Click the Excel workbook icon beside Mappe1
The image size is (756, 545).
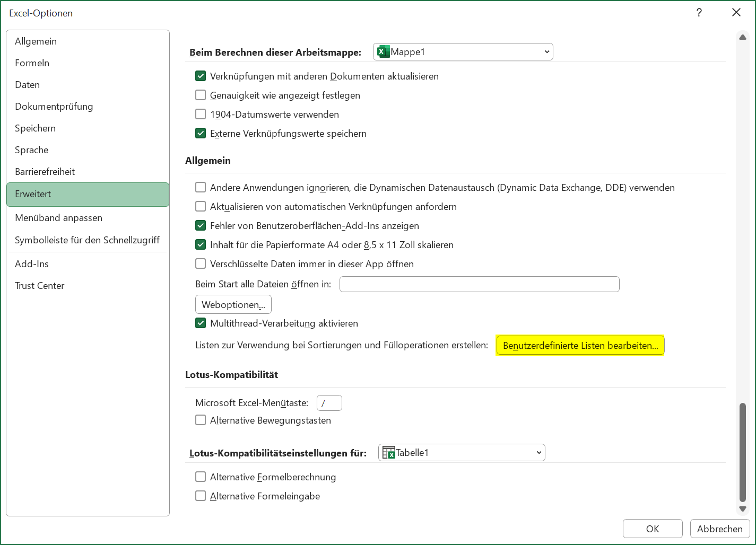(x=383, y=51)
